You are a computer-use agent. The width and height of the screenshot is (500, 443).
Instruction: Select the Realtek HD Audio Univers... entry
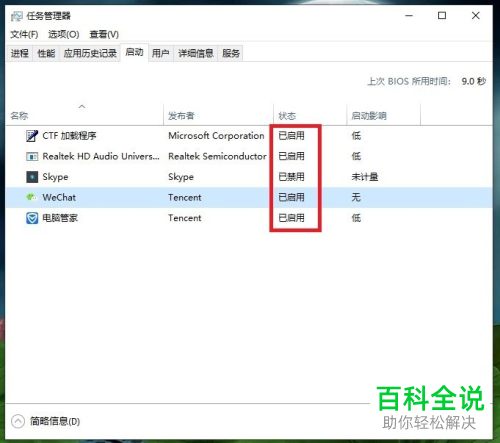point(101,156)
